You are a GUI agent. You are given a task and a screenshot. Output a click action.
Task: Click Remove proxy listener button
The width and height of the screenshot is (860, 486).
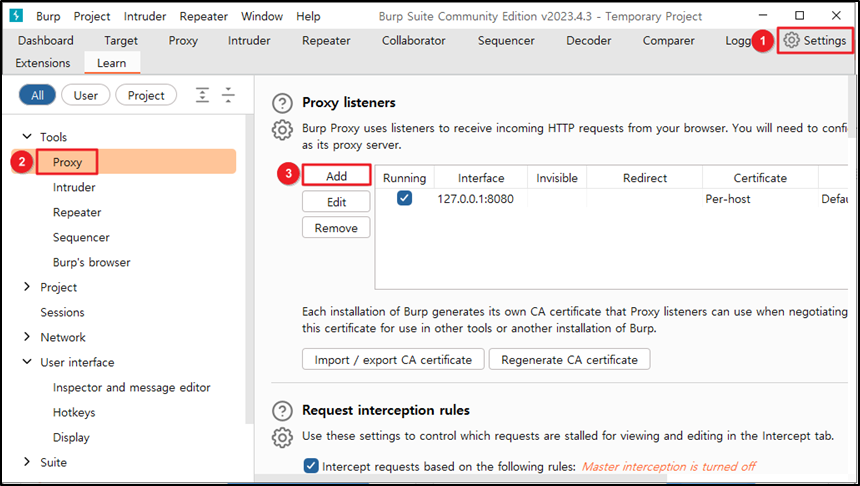coord(336,228)
